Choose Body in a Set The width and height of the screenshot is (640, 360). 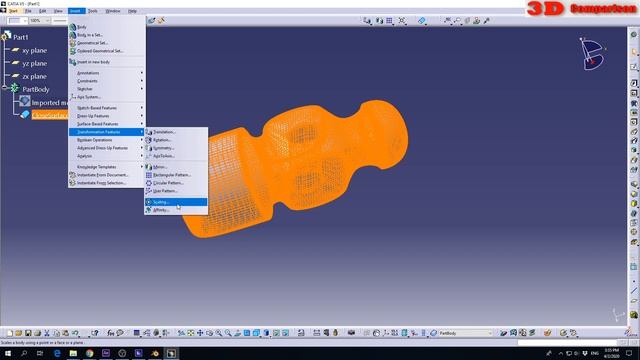click(107, 35)
